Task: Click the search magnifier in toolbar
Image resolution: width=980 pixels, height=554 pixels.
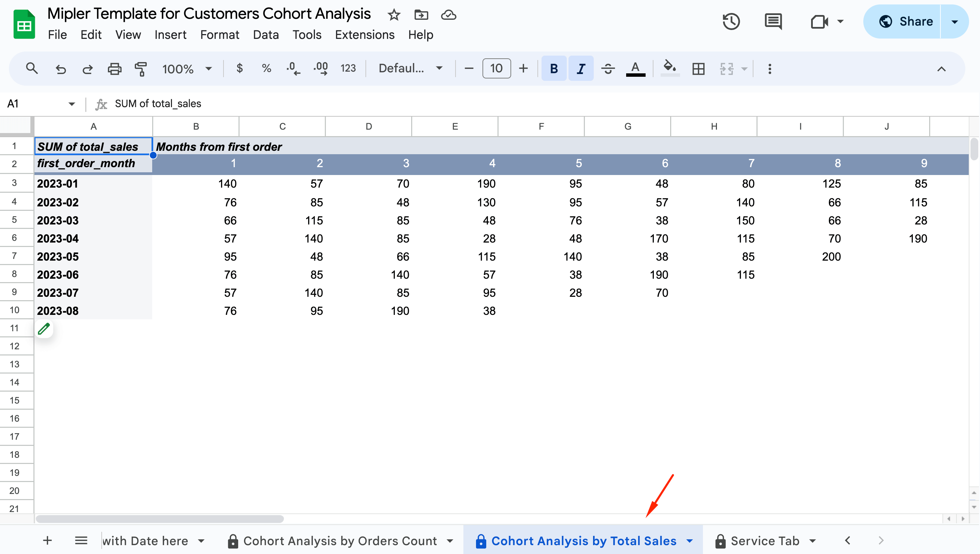Action: click(32, 69)
